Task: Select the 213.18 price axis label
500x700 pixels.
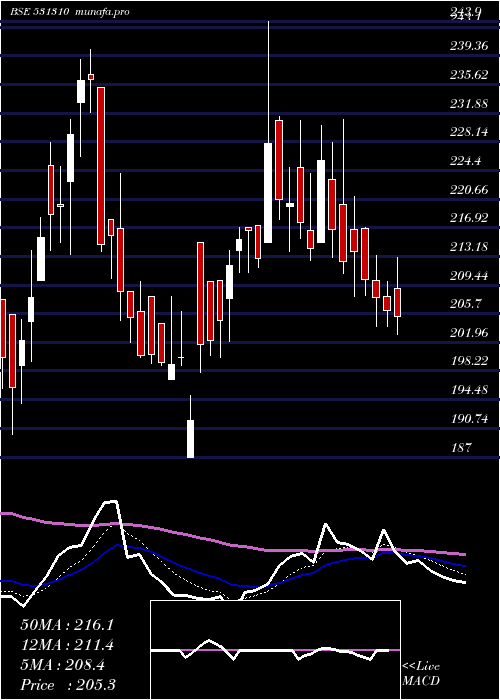Action: pyautogui.click(x=469, y=247)
